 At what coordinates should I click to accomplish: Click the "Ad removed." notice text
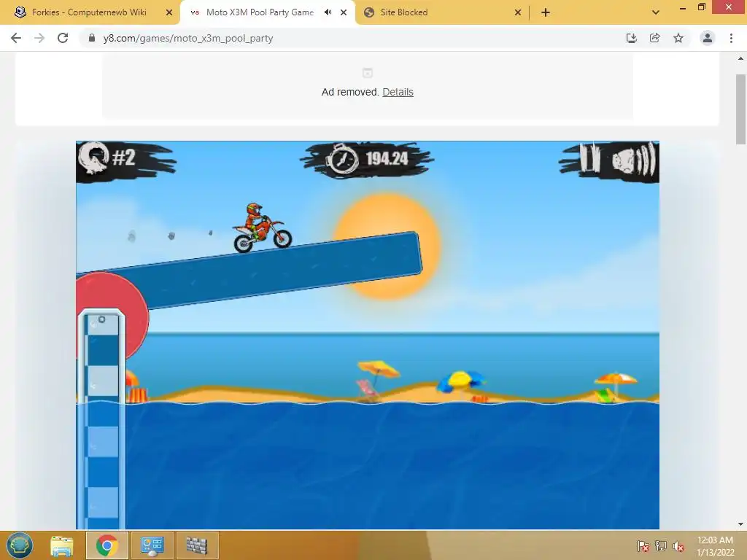click(x=350, y=92)
